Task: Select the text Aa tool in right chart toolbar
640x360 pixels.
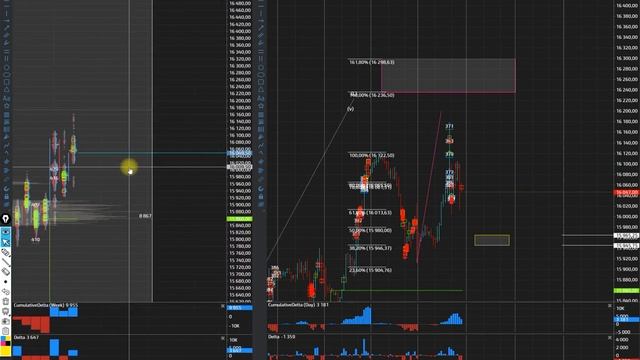Action: tap(261, 98)
